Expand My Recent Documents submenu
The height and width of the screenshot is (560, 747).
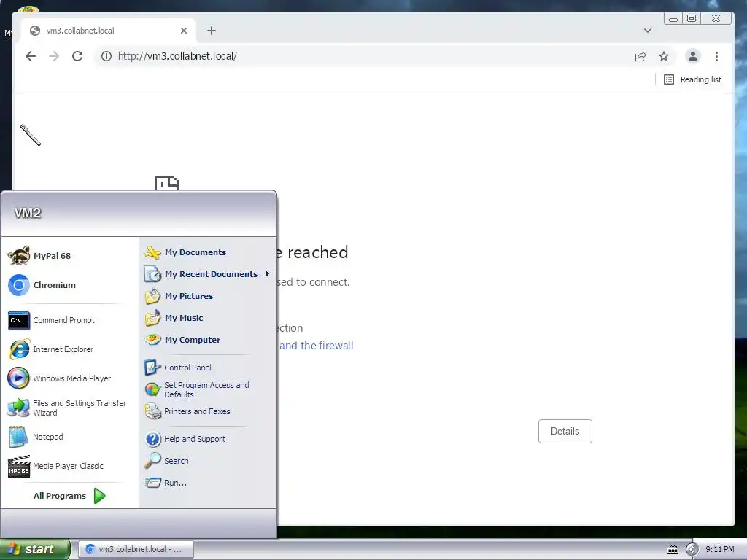(208, 274)
